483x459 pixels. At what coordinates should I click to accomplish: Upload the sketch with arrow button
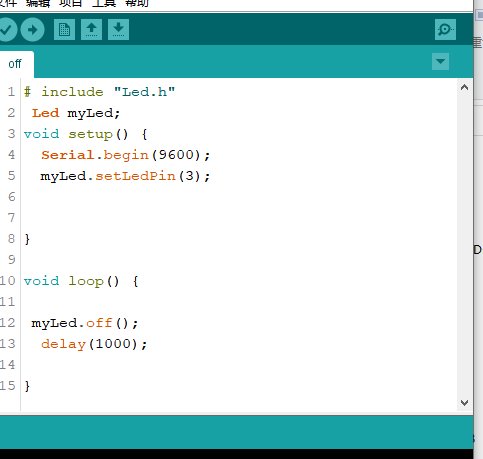tap(32, 30)
